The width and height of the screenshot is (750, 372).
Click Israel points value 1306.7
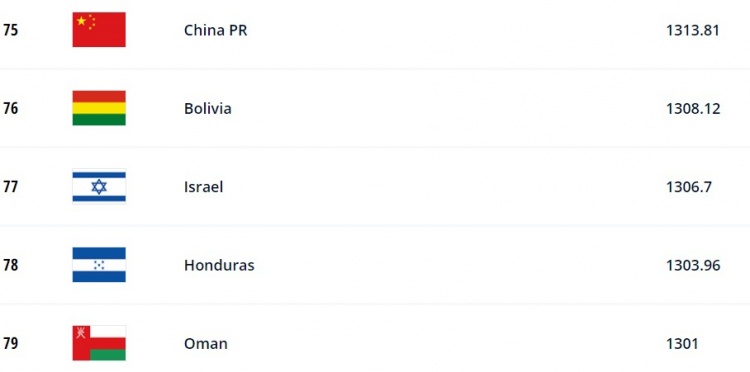click(689, 187)
